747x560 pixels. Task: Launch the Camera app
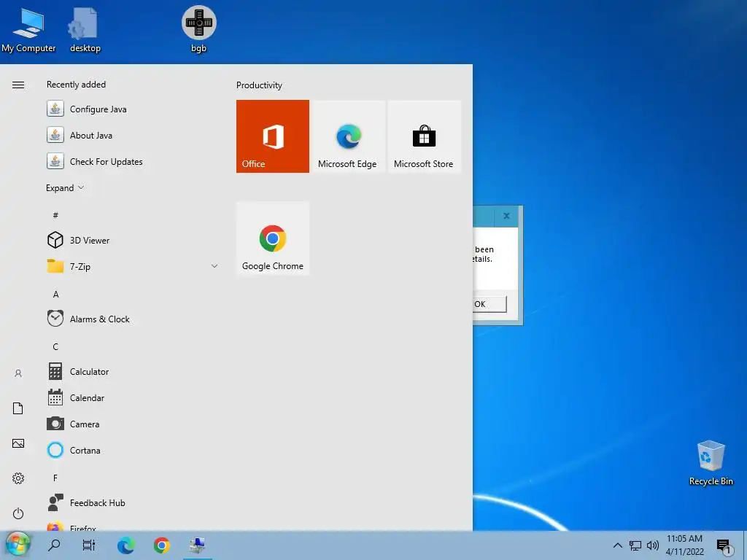133,424
